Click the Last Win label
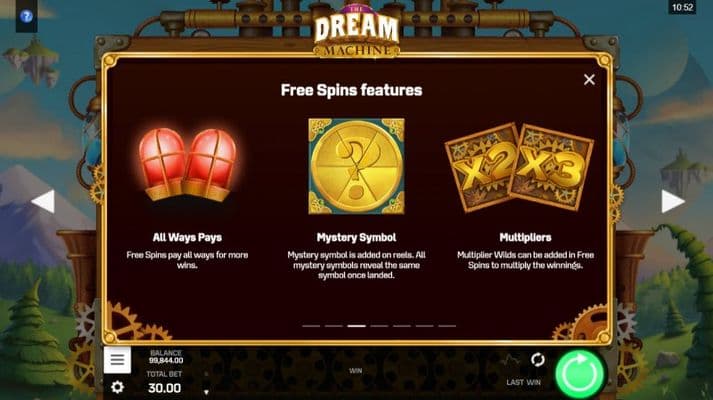 tap(523, 383)
